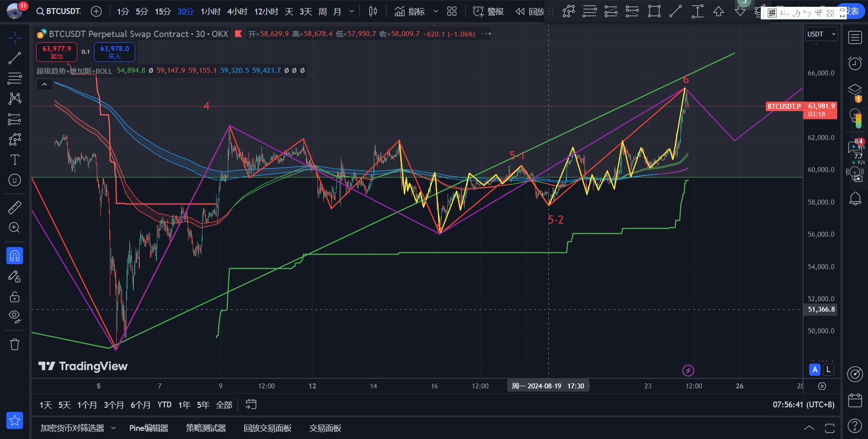Collapse the indicator legend chevron

point(44,84)
